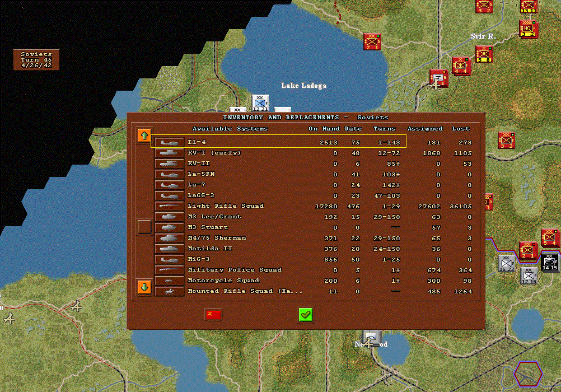Click Light Rifle Squad on-hand value 17280
Screen dimensions: 561x392
326,207
